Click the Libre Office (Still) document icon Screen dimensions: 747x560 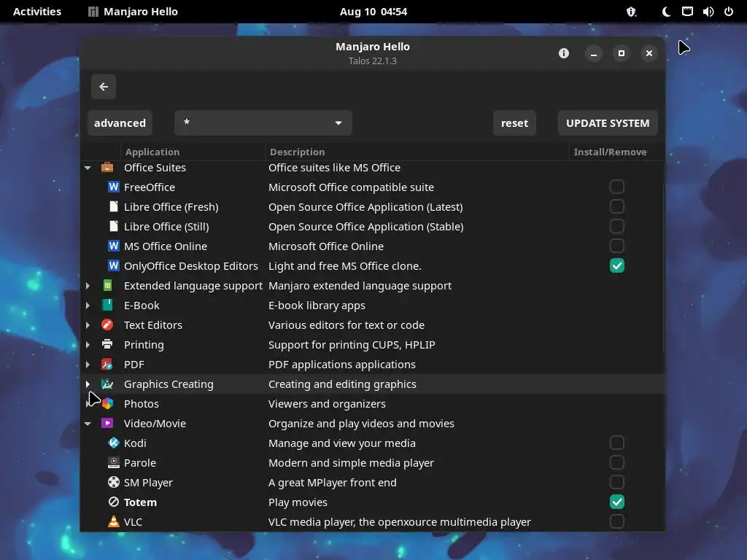coord(113,226)
